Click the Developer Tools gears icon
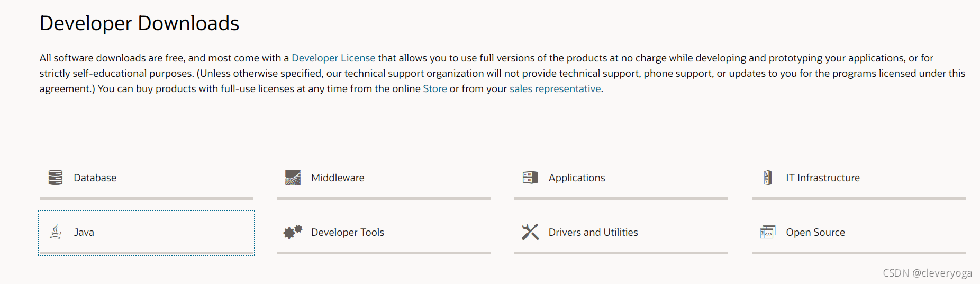The height and width of the screenshot is (284, 980). 293,232
